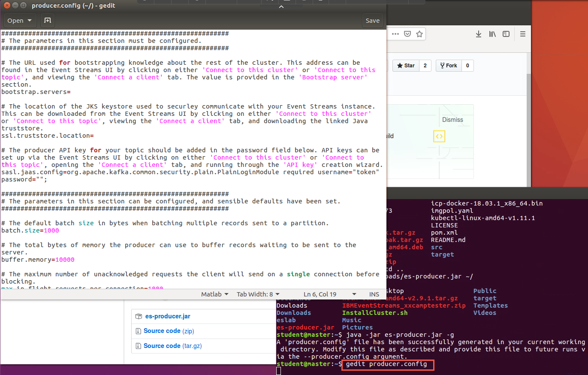Viewport: 588px width, 375px height.
Task: Click the Videos folder name in terminal
Action: tap(485, 313)
